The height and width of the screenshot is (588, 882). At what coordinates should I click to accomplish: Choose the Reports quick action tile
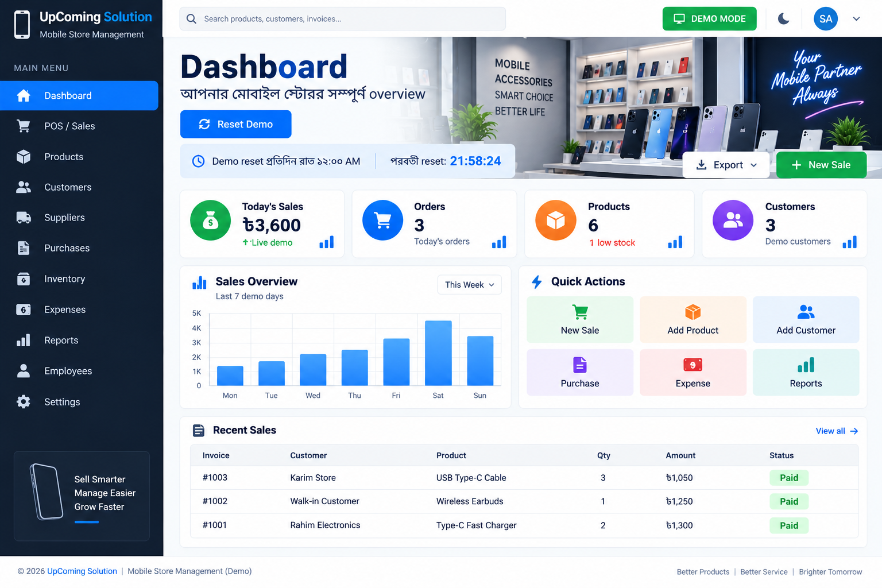coord(806,373)
